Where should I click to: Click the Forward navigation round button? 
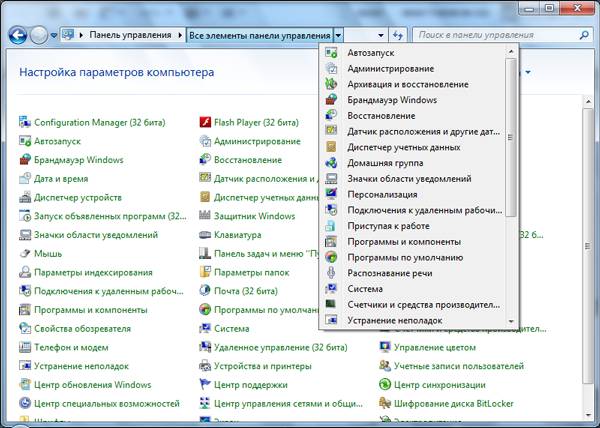point(39,35)
